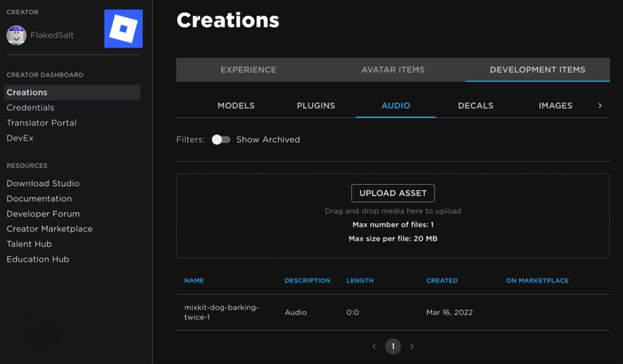The image size is (623, 364).
Task: Enable the Show Archived filter
Action: tap(221, 139)
